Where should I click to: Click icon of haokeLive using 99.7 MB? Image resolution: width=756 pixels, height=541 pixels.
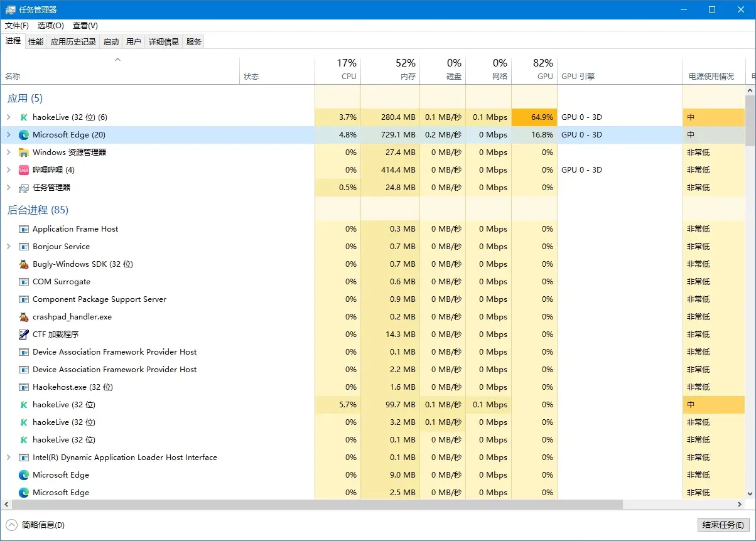24,405
